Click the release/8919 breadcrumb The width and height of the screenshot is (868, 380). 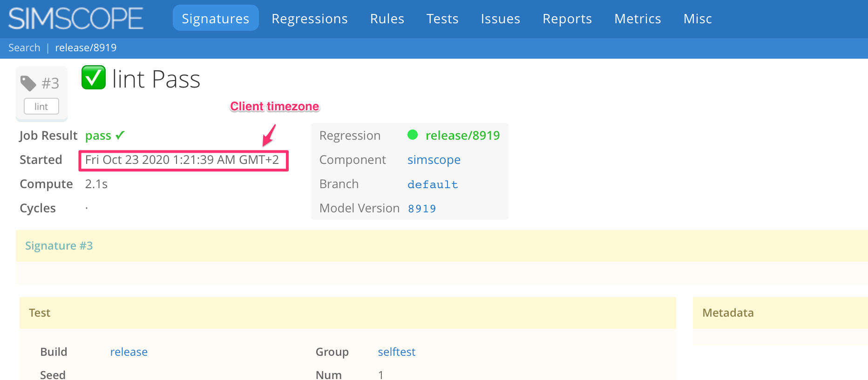click(x=86, y=47)
